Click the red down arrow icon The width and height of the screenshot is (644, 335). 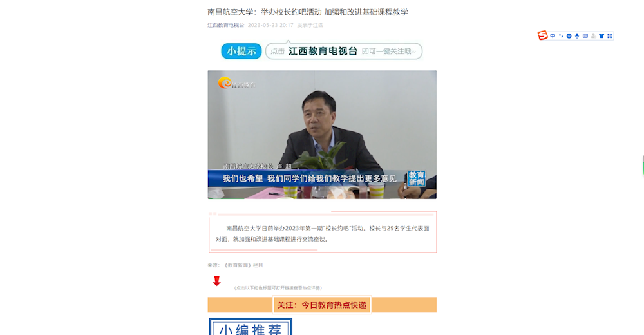click(217, 281)
